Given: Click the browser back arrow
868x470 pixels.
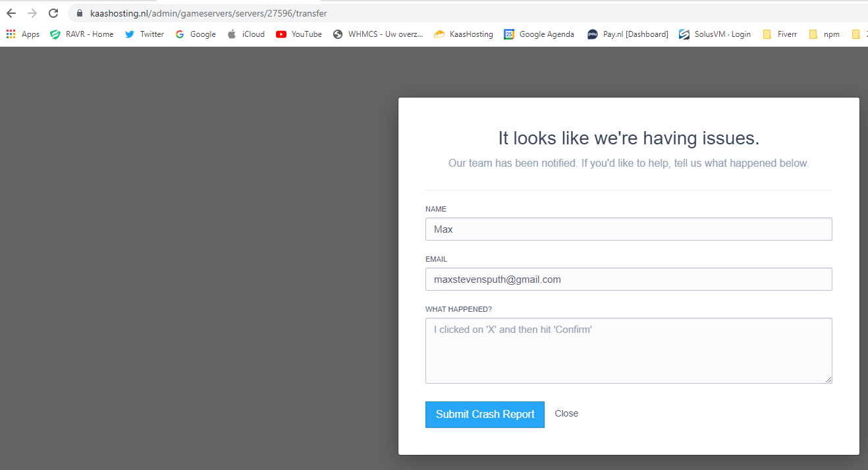Looking at the screenshot, I should [x=11, y=13].
